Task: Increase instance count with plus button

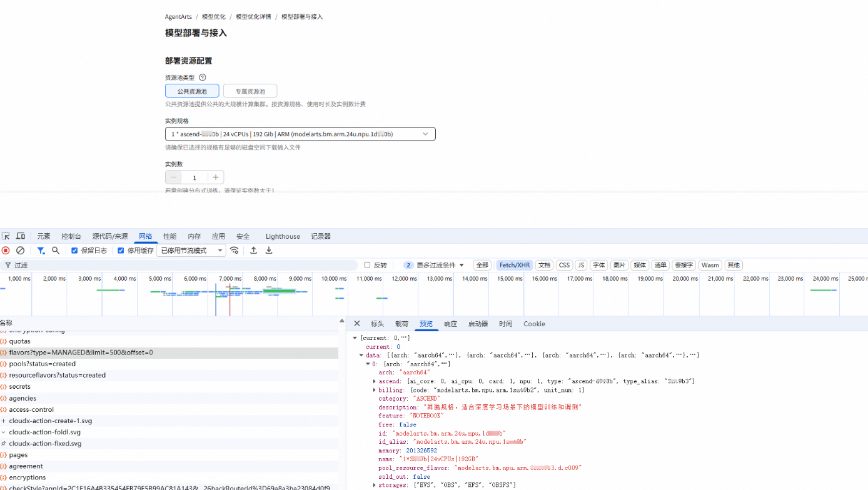Action: [x=216, y=177]
